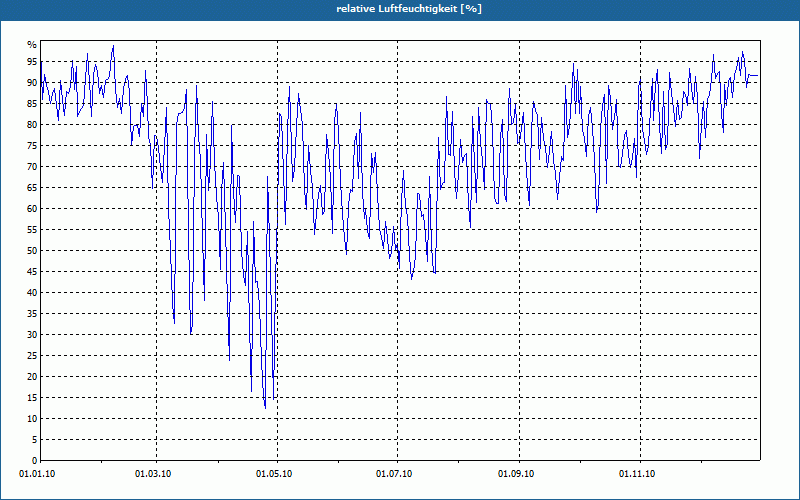Click the y-axis value 75
The width and height of the screenshot is (800, 500).
[32, 145]
